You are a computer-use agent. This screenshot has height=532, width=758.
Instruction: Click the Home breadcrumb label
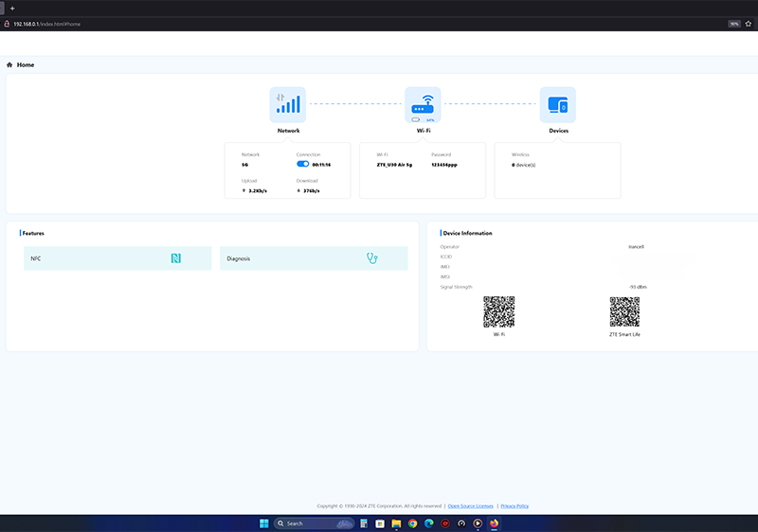26,64
